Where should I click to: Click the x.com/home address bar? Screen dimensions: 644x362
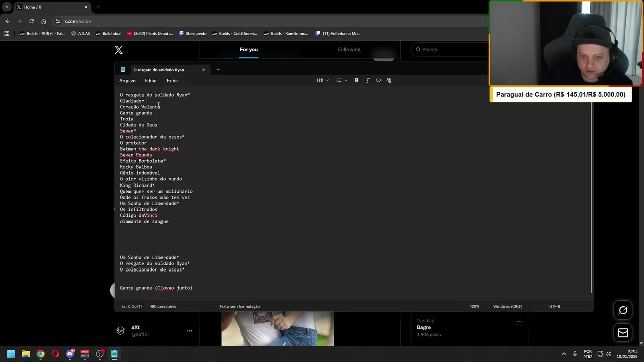click(272, 21)
